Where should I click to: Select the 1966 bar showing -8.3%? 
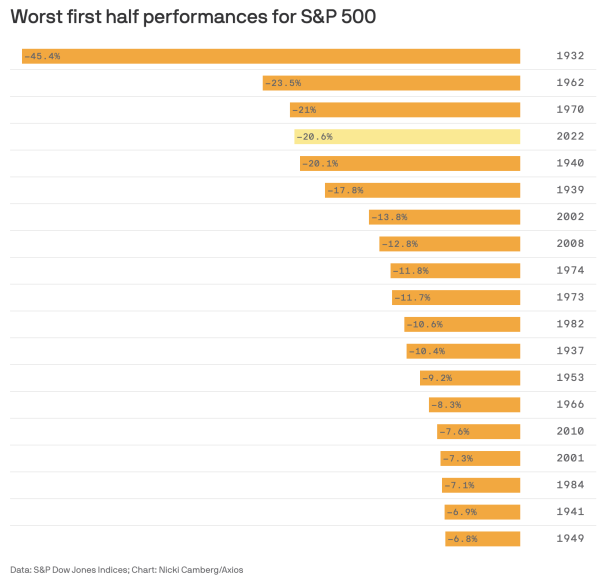coord(475,405)
